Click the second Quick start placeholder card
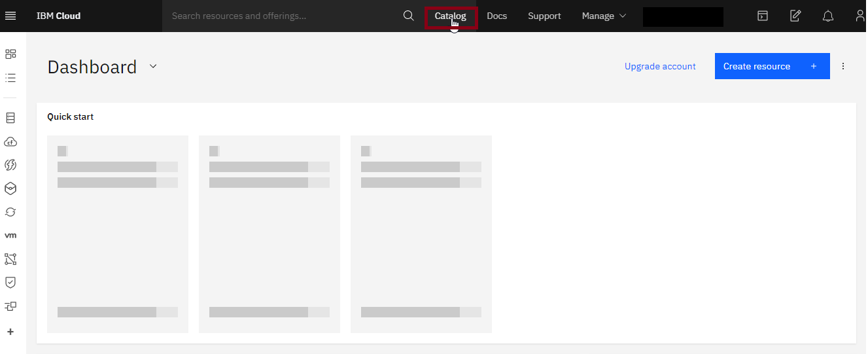Viewport: 868px width, 354px height. point(269,234)
